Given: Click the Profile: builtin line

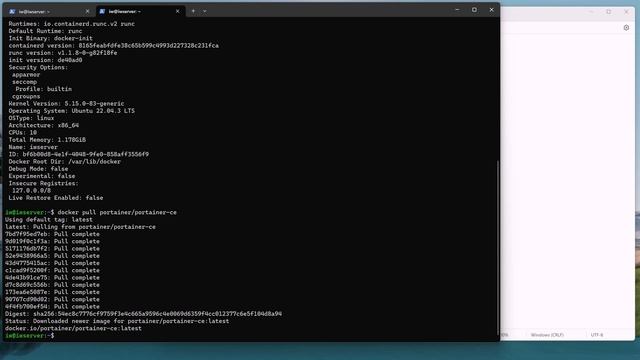Looking at the screenshot, I should point(44,89).
